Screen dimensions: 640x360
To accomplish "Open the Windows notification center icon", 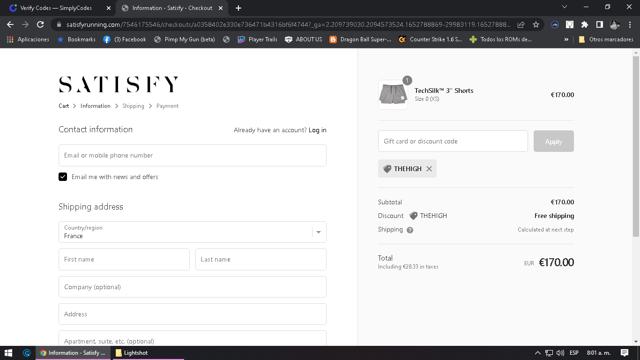I will [x=624, y=353].
